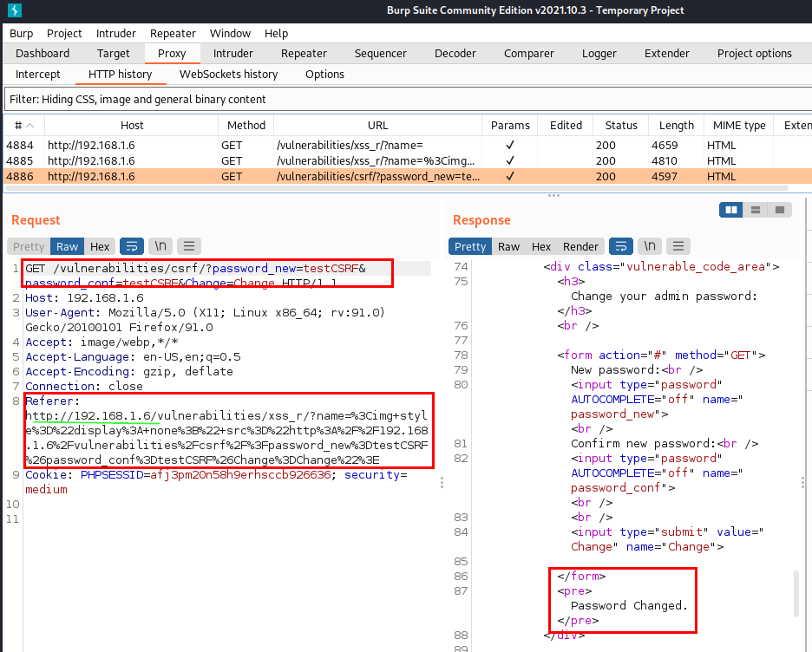Switch to side-by-side split layout
The width and height of the screenshot is (812, 652).
tap(730, 210)
